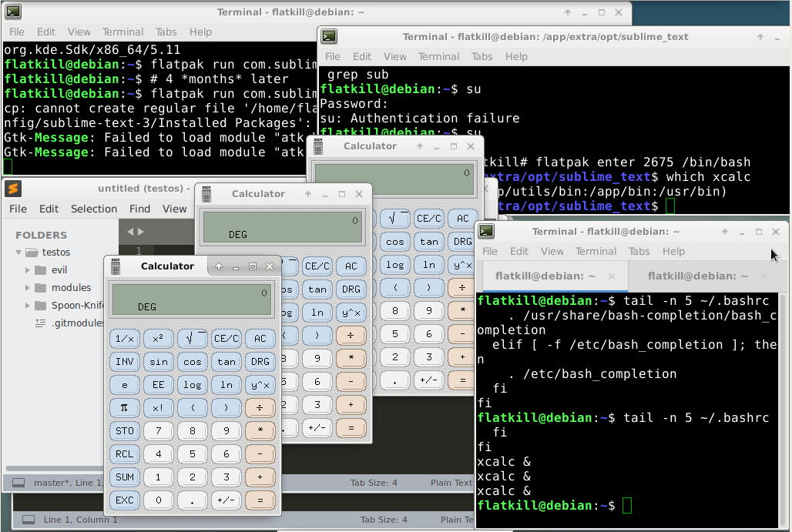
Task: Click the 0 key in front Calculator
Action: click(158, 500)
